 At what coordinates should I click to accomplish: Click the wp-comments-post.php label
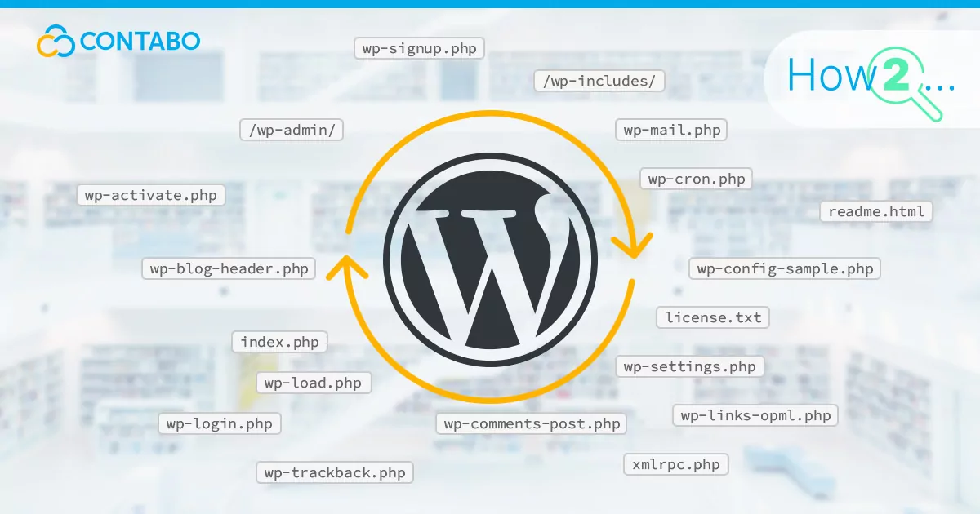[x=531, y=423]
